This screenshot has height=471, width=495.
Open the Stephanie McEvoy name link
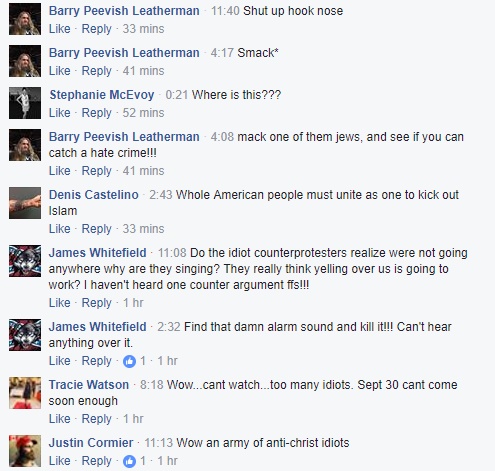tap(102, 95)
